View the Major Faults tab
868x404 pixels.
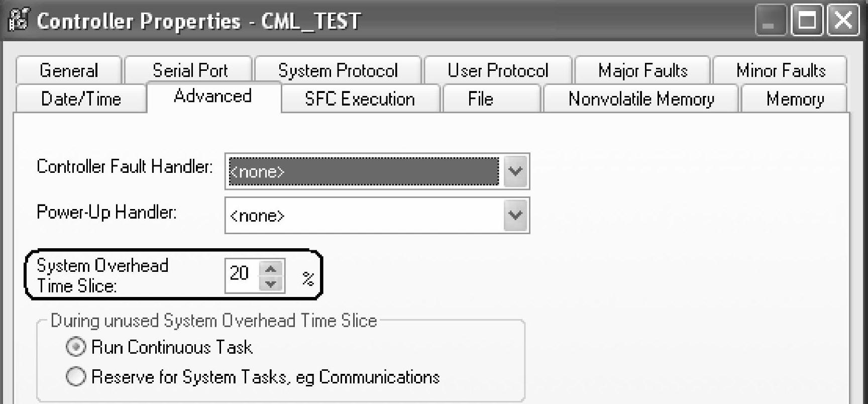[x=642, y=70]
